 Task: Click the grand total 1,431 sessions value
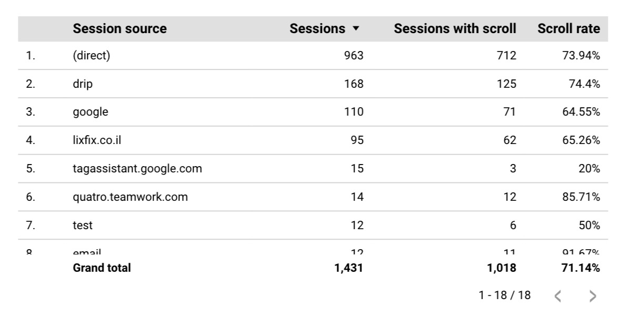(x=348, y=268)
